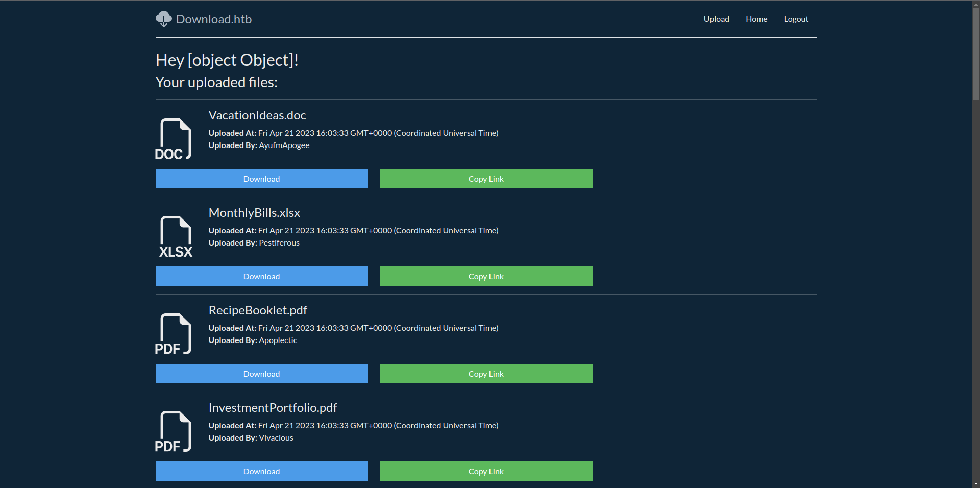Download the VacationIdeas.doc file
This screenshot has width=980, height=488.
(x=261, y=179)
